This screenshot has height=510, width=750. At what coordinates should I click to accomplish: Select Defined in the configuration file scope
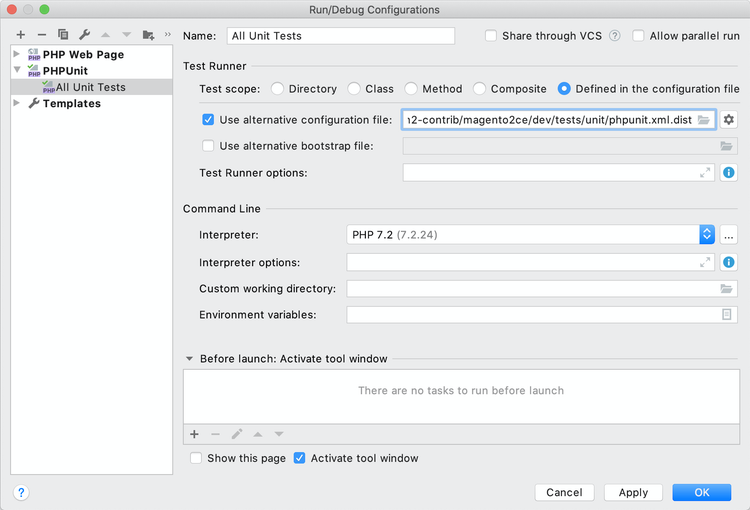564,89
